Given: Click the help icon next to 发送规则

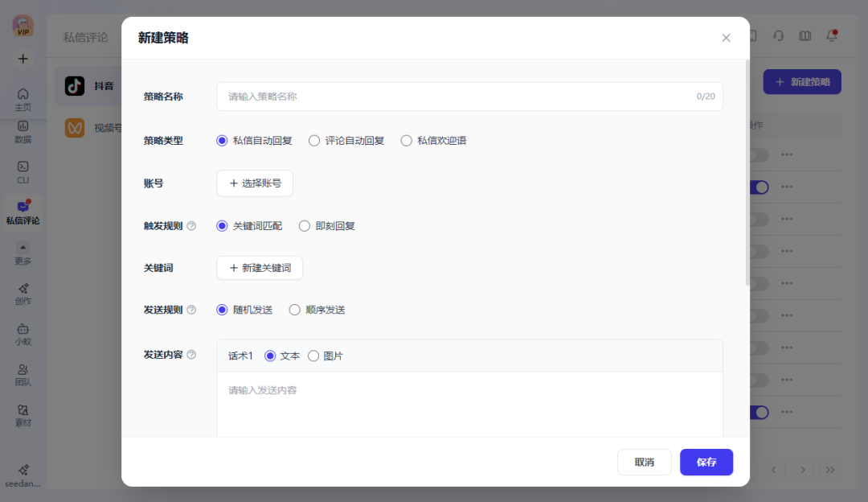Looking at the screenshot, I should [191, 310].
